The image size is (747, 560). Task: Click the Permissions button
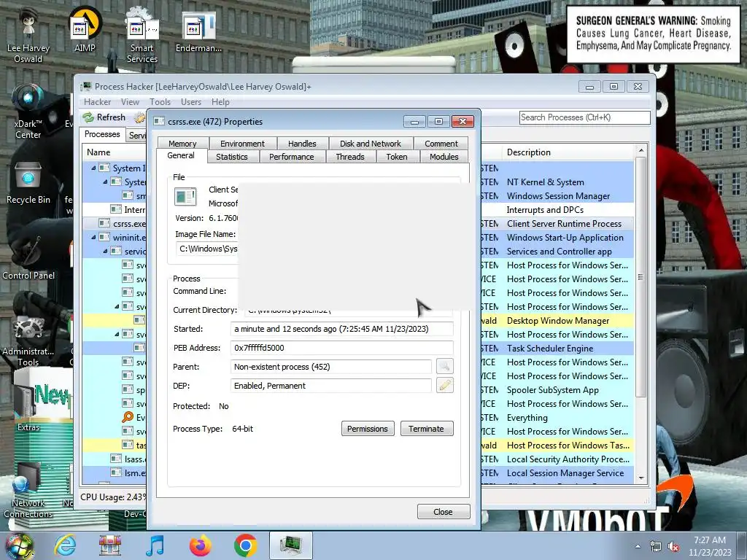368,429
